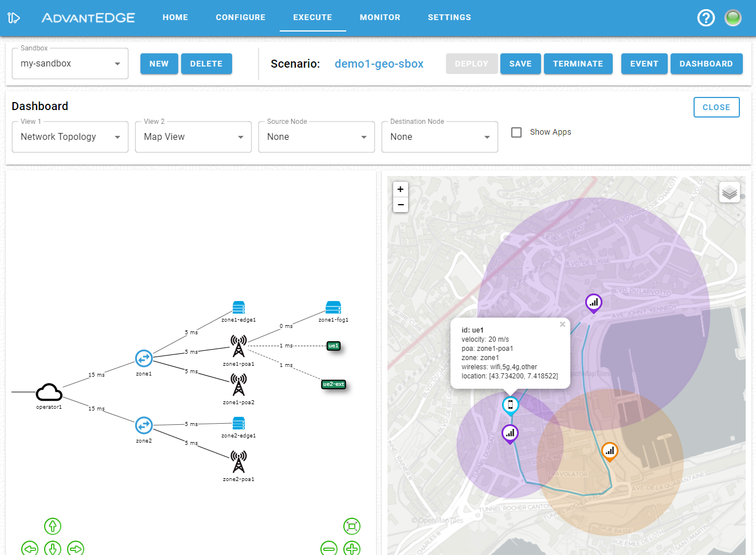Select the zone1-edge1 server node
Screen dimensions: 756x555
239,307
